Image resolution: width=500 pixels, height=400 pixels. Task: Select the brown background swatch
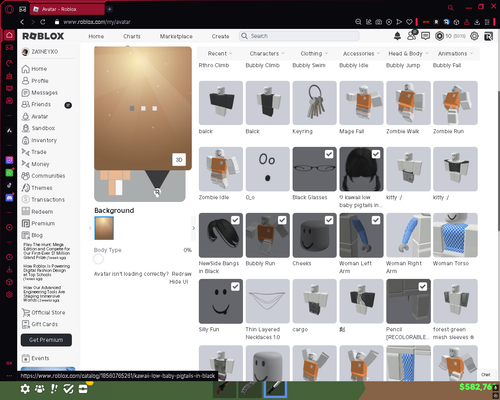point(104,228)
